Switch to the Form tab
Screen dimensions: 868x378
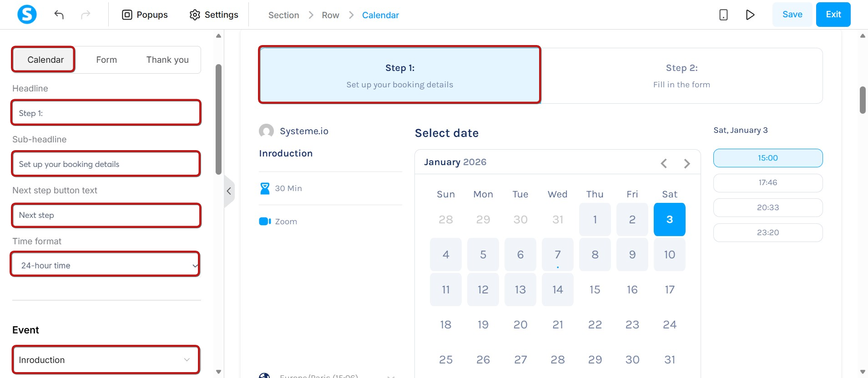click(x=106, y=60)
